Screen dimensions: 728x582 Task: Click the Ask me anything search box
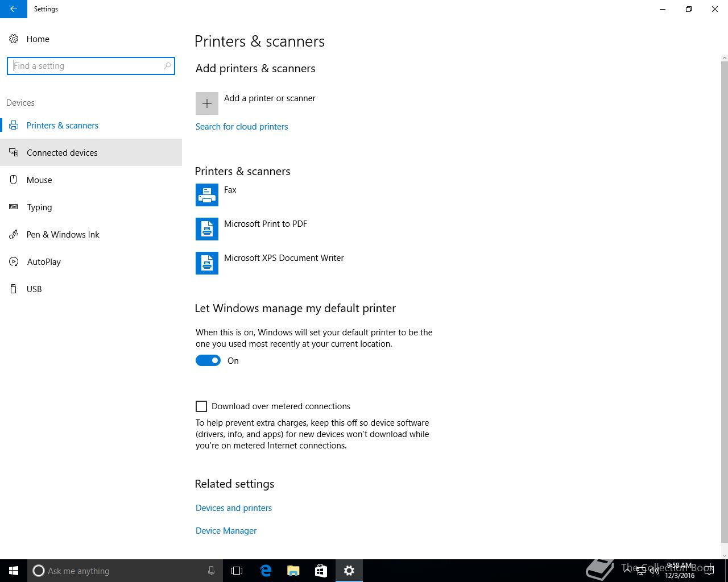(124, 571)
